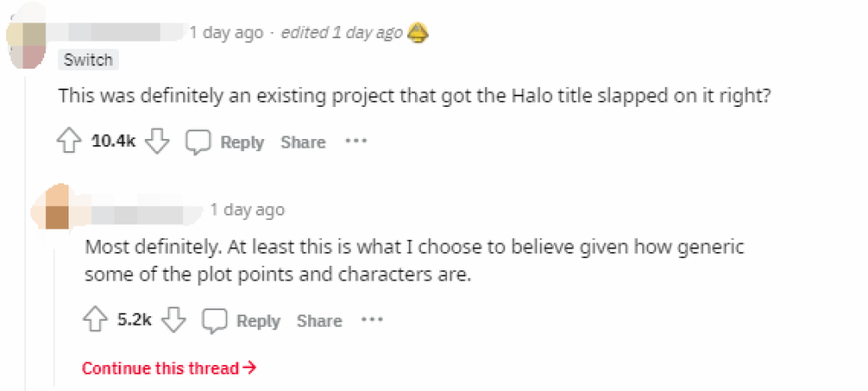Click the gold award icon on top comment
The height and width of the screenshot is (391, 868).
coord(418,33)
